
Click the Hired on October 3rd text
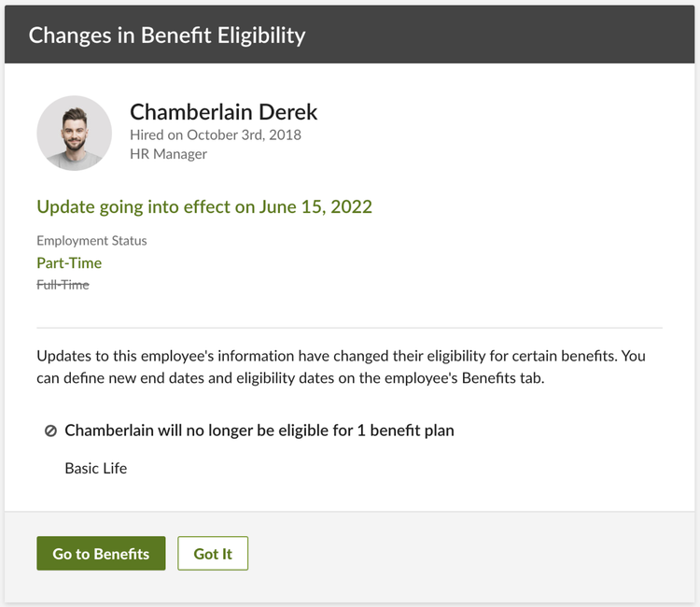tap(216, 134)
